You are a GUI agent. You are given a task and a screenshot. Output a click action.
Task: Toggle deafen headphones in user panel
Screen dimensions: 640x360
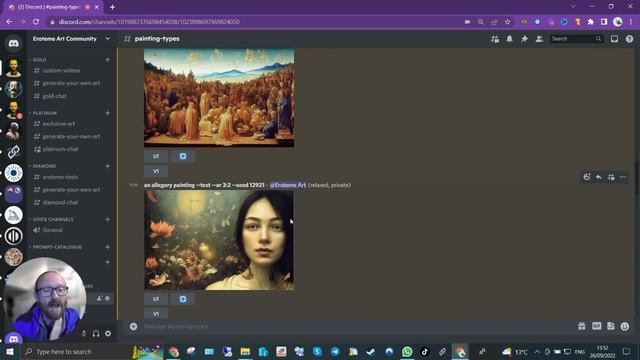point(96,333)
